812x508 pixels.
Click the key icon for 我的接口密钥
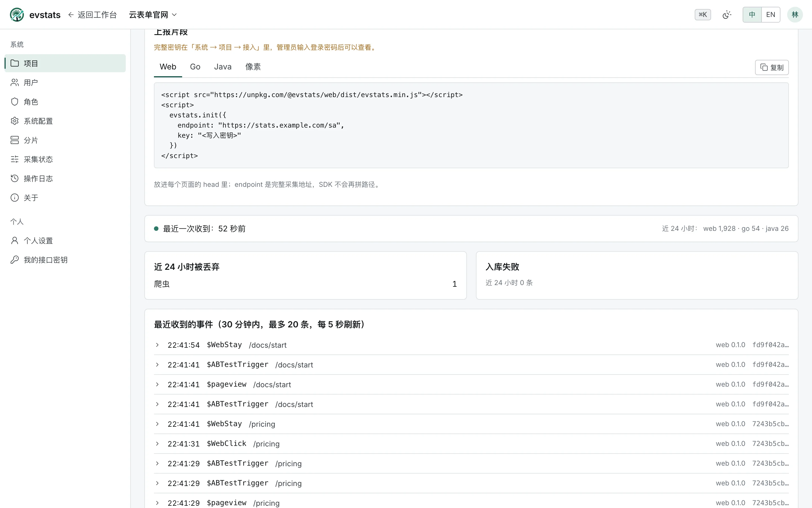tap(14, 259)
